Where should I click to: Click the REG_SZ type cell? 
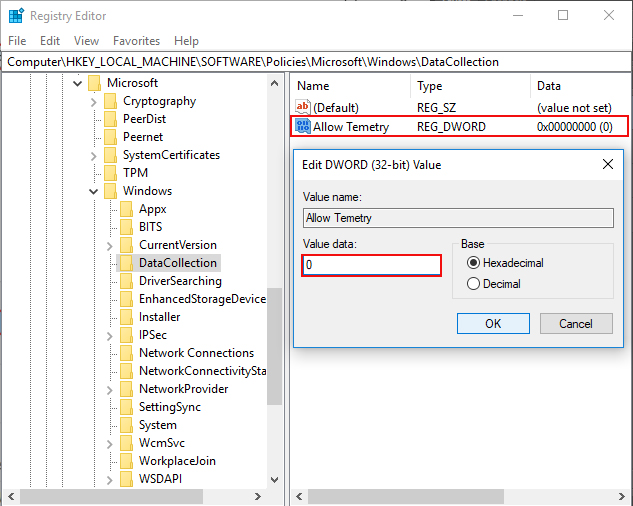[x=436, y=108]
